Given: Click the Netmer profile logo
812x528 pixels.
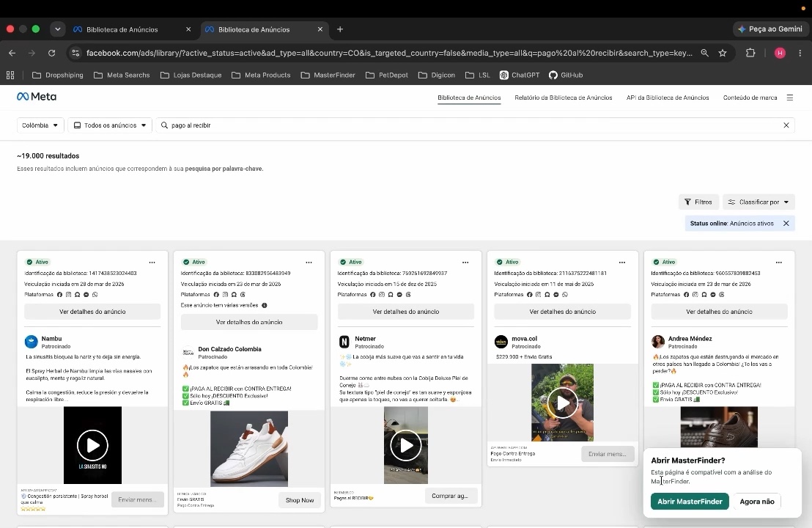Looking at the screenshot, I should pos(344,342).
